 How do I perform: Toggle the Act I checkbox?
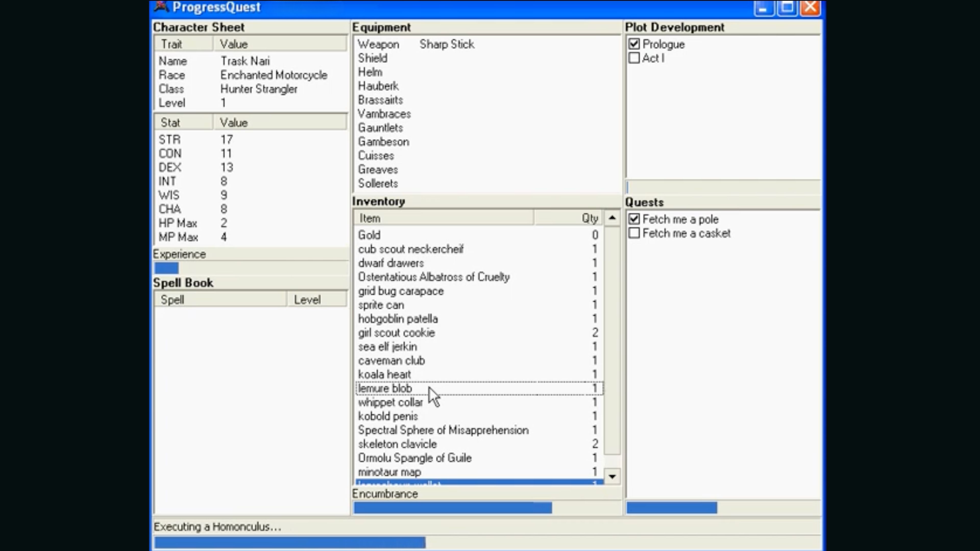click(634, 58)
